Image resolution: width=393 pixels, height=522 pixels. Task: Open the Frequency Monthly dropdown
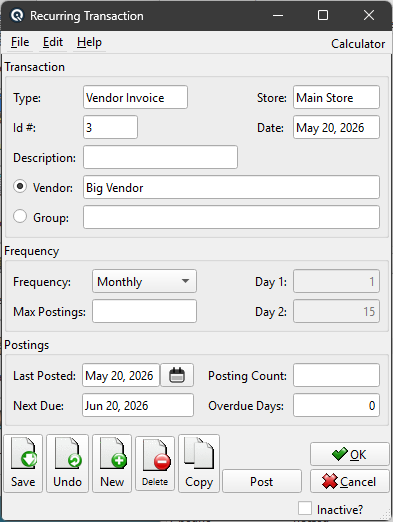pos(144,281)
